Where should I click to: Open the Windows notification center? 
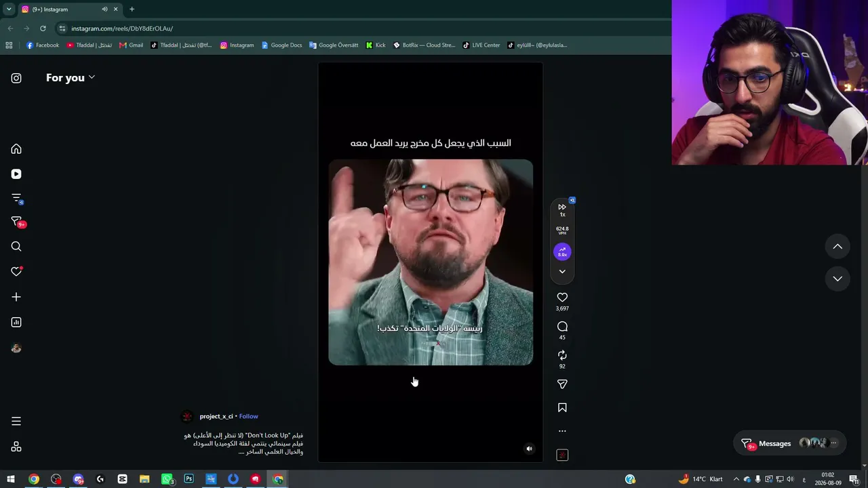(854, 479)
